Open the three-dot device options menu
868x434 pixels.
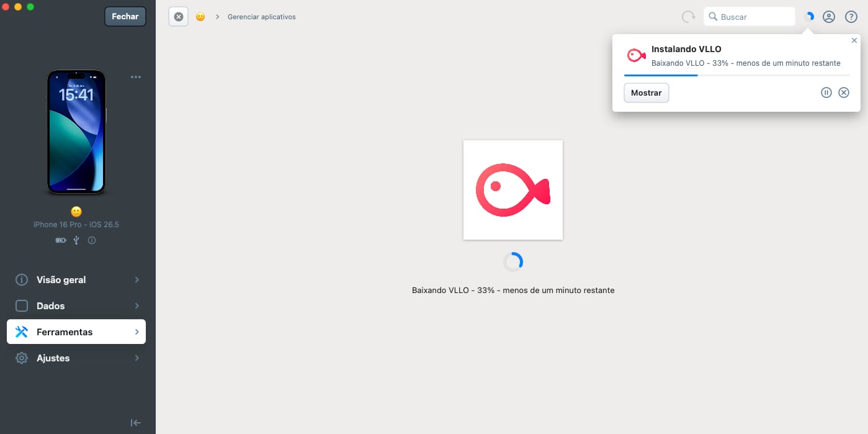136,77
